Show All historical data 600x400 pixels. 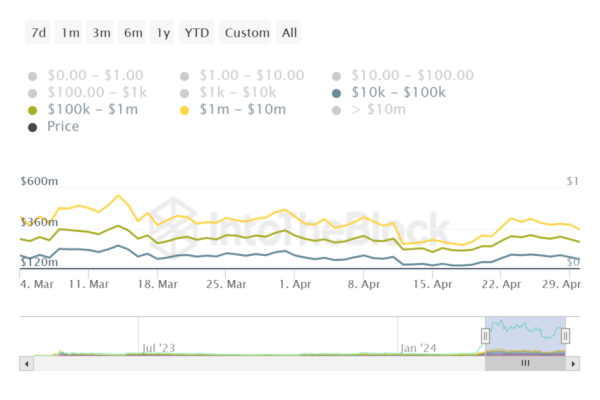click(289, 33)
